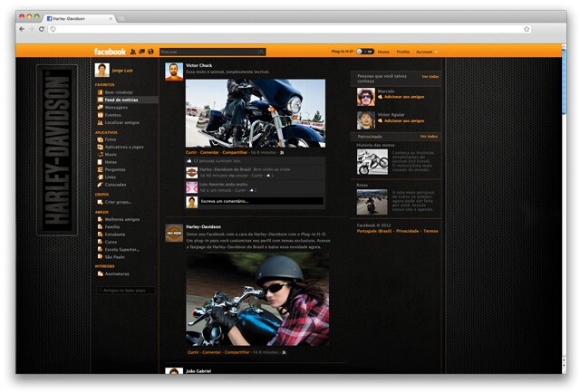Click the search magnifier icon

pos(262,53)
